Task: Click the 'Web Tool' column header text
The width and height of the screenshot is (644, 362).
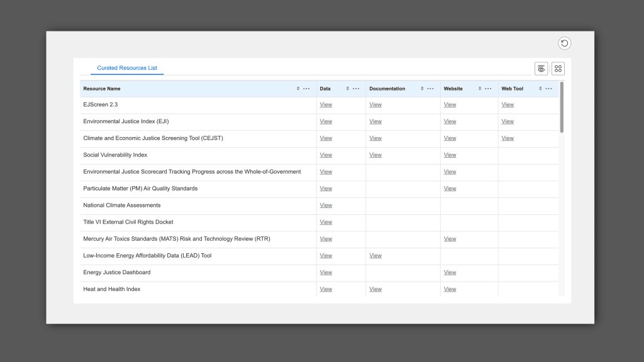Action: point(512,89)
